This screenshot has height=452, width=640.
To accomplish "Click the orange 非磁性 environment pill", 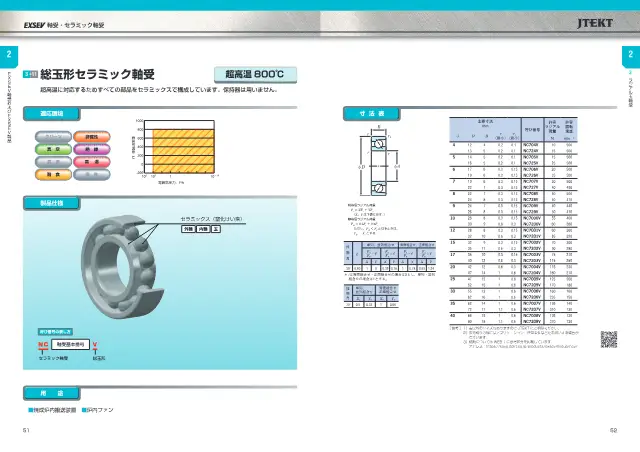I will pyautogui.click(x=92, y=137).
